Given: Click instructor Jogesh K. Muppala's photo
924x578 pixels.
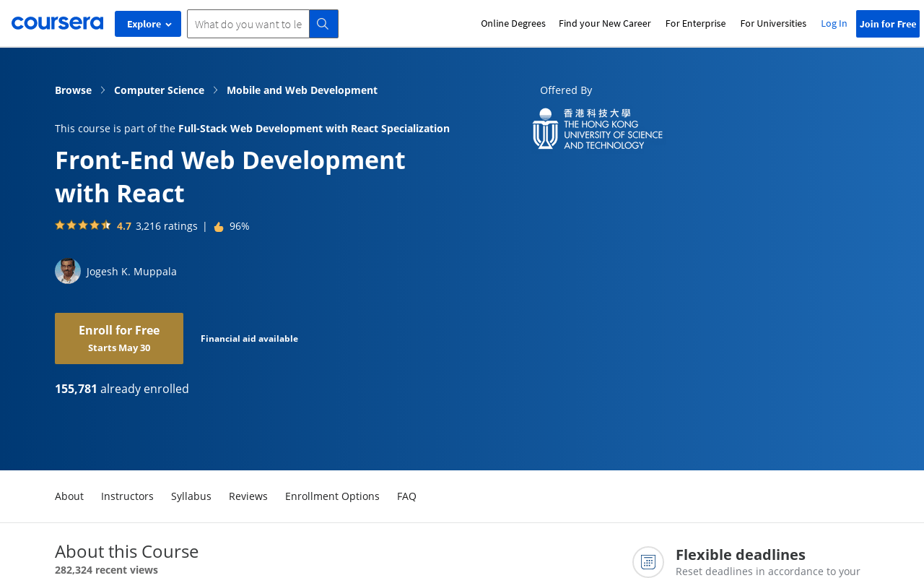Looking at the screenshot, I should tap(68, 271).
